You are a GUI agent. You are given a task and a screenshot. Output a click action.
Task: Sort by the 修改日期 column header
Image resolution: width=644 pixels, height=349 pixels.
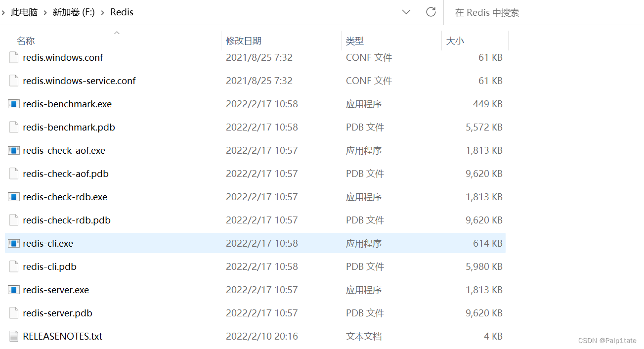click(244, 41)
